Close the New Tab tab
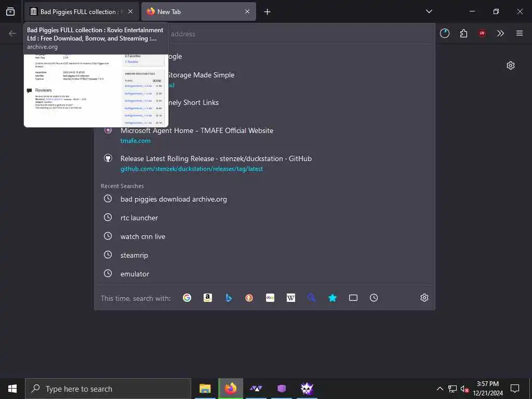The image size is (532, 399). point(247,11)
